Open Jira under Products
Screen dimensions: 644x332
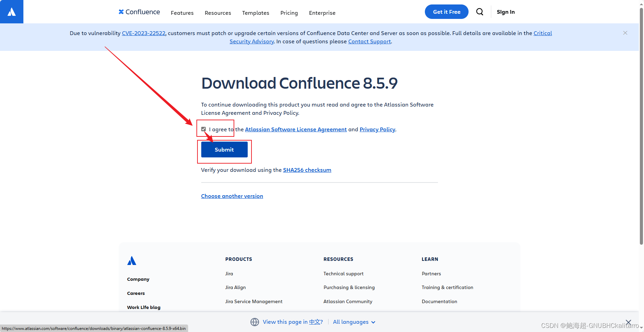click(229, 274)
